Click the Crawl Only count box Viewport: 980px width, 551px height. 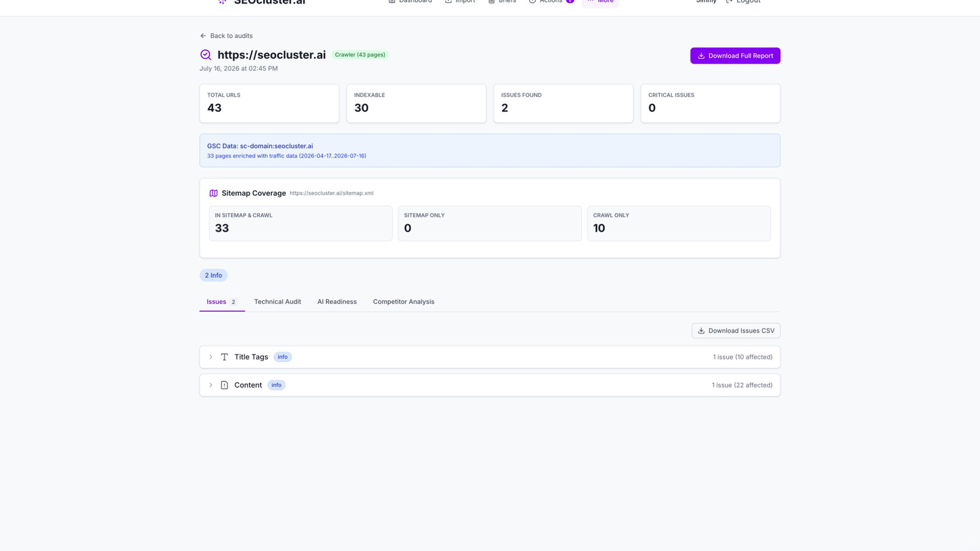coord(679,223)
